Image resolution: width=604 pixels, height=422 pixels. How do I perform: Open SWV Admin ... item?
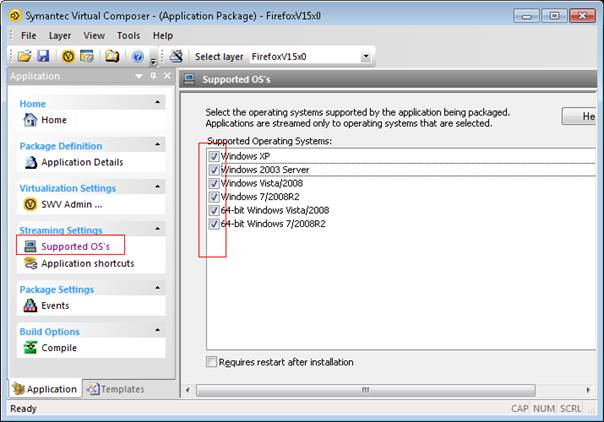click(72, 204)
